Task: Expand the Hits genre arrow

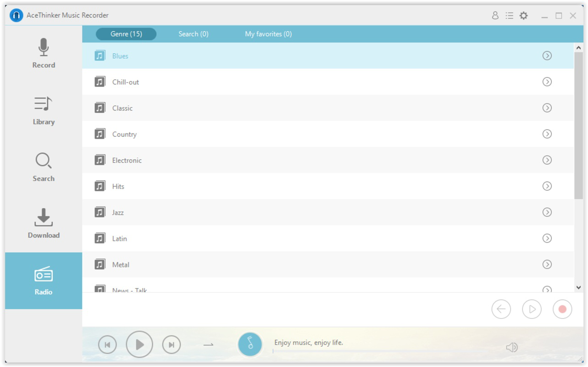Action: pos(547,186)
